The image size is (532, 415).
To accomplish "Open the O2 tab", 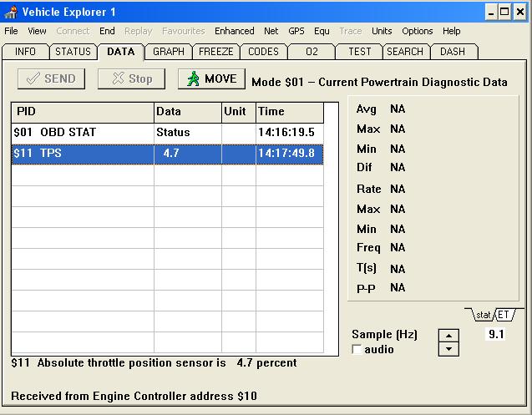I will tap(312, 52).
